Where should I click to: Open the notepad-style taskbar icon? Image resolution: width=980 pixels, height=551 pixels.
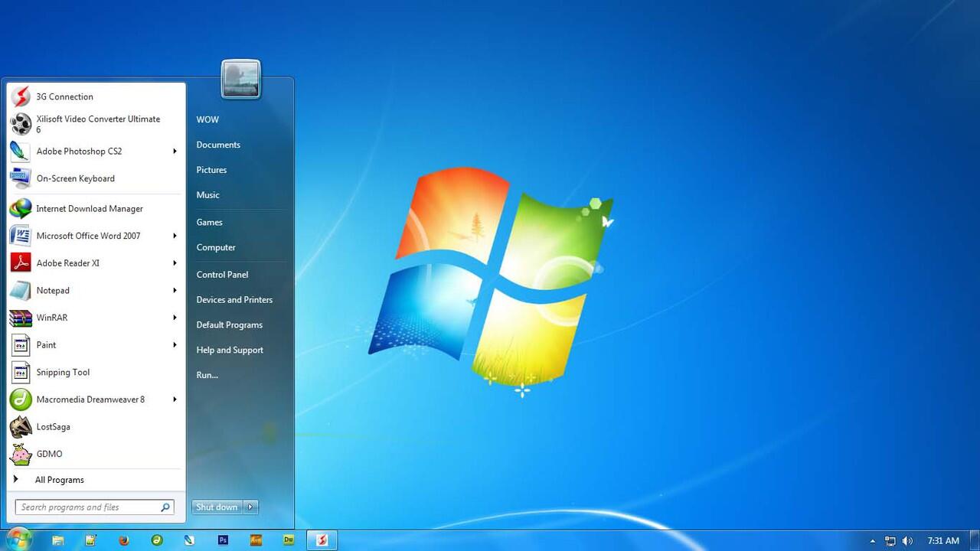point(91,540)
